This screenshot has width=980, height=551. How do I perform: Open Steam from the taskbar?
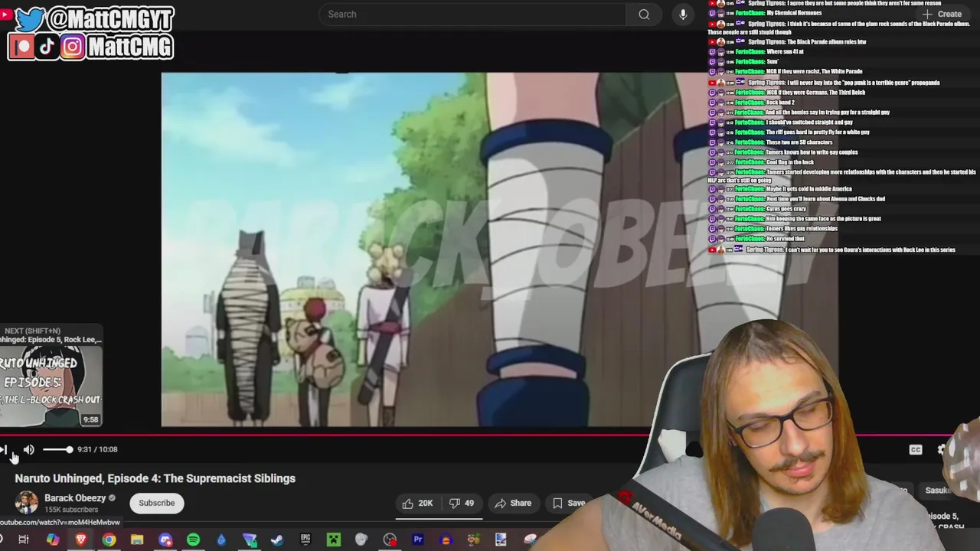(x=277, y=540)
